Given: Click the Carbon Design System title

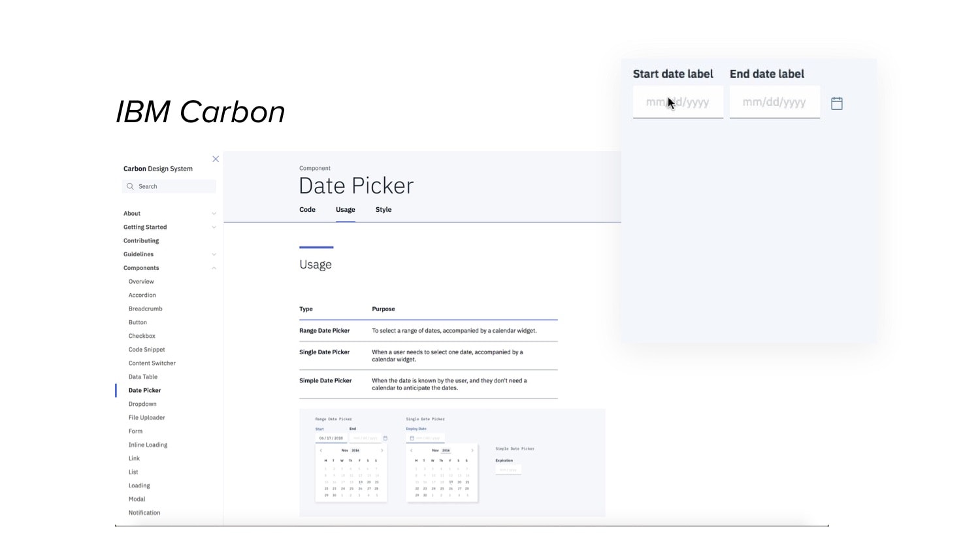Looking at the screenshot, I should tap(158, 169).
